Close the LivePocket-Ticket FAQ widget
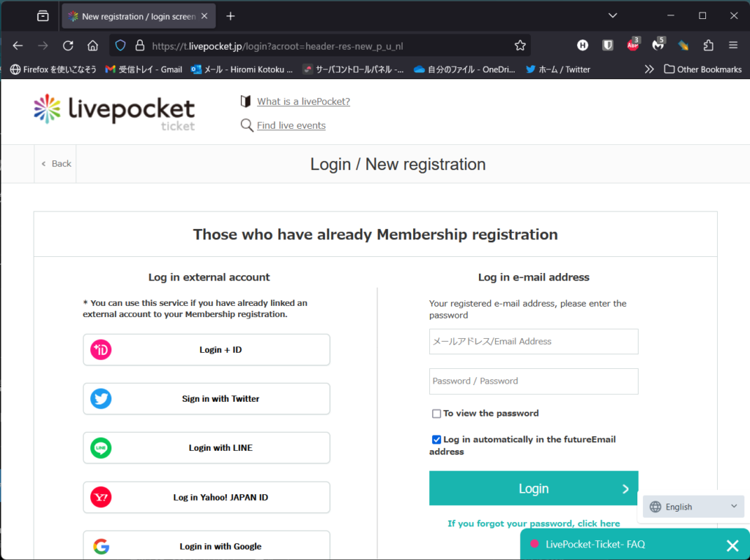The image size is (750, 560). tap(732, 545)
